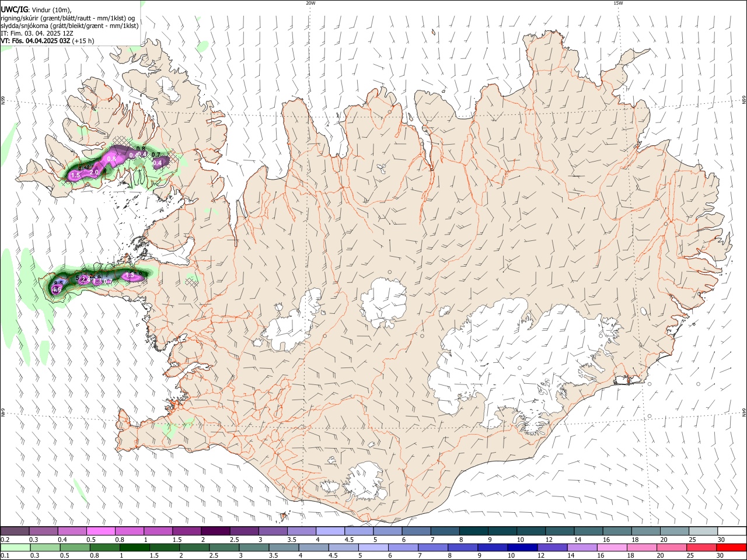Image resolution: width=747 pixels, height=560 pixels.
Task: Click the periwinkle 6 swatch in lower legend row
Action: [x=403, y=547]
